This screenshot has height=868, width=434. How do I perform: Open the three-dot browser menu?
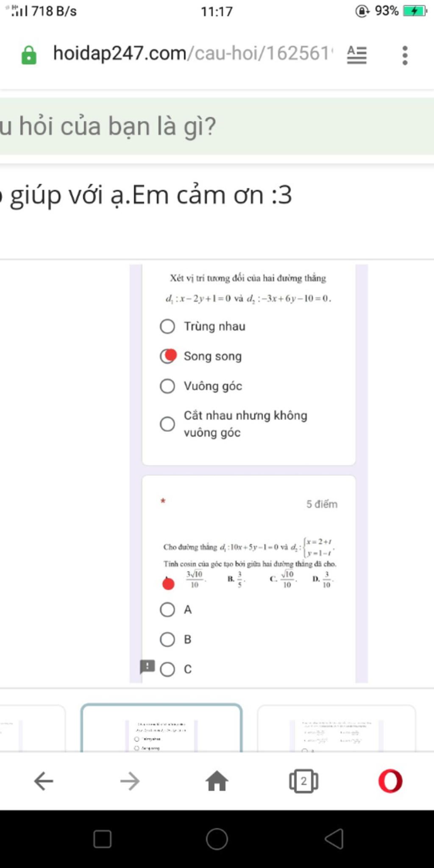pos(405,55)
